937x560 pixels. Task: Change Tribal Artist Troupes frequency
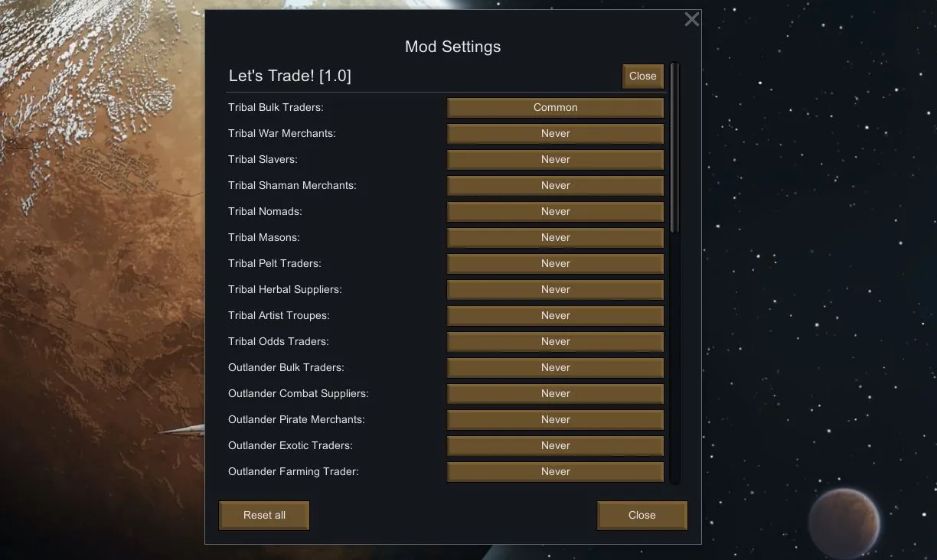coord(555,315)
